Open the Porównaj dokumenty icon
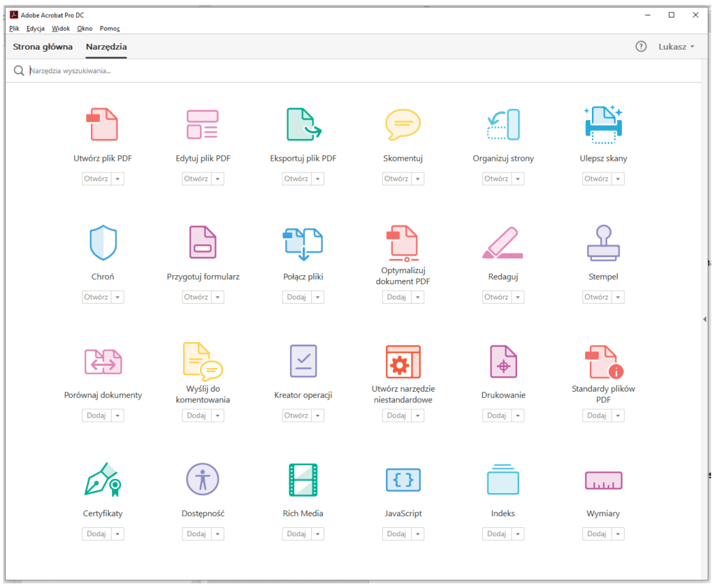The width and height of the screenshot is (715, 588). coord(103,362)
